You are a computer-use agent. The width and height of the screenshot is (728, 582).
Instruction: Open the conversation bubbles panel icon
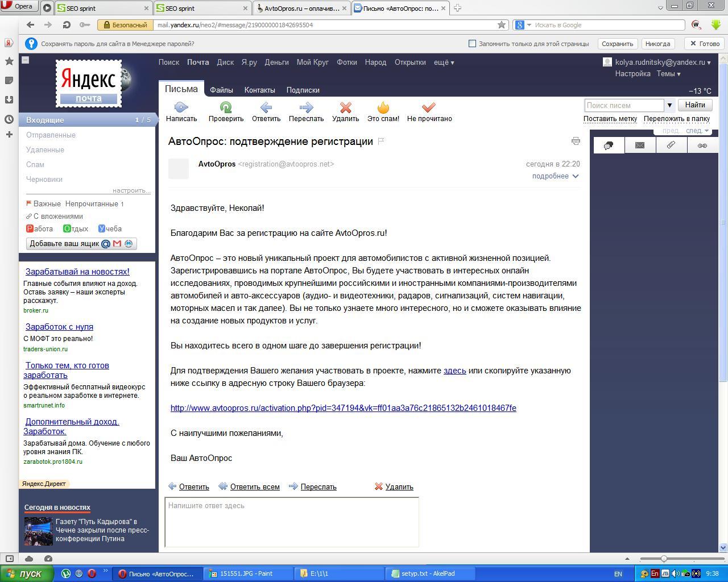click(x=609, y=145)
